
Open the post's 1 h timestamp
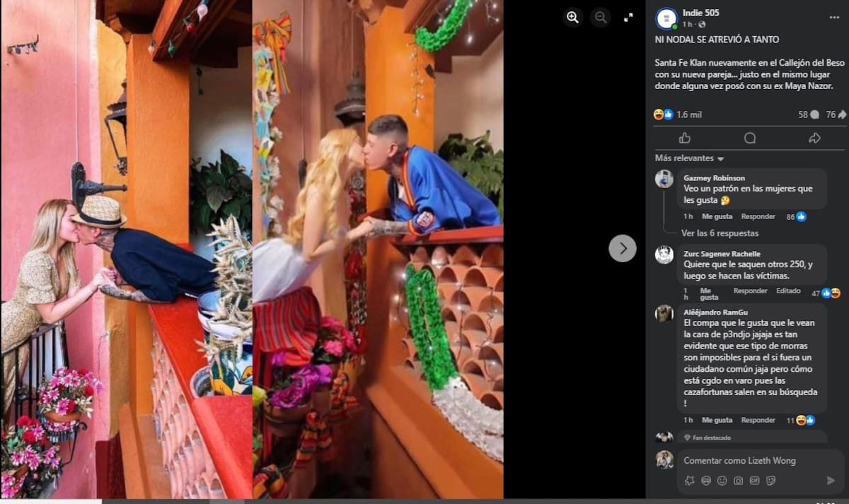[687, 24]
